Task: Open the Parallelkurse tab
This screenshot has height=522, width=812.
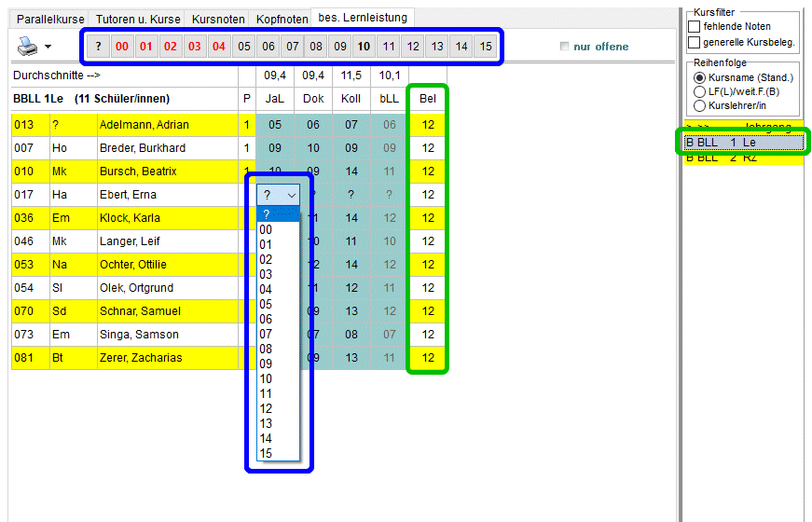Action: pos(50,19)
